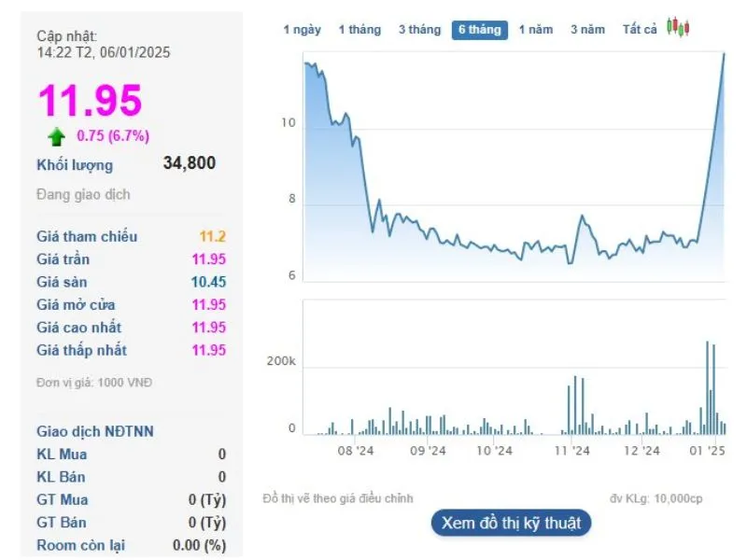Click the large 11.95 current price

tap(90, 101)
